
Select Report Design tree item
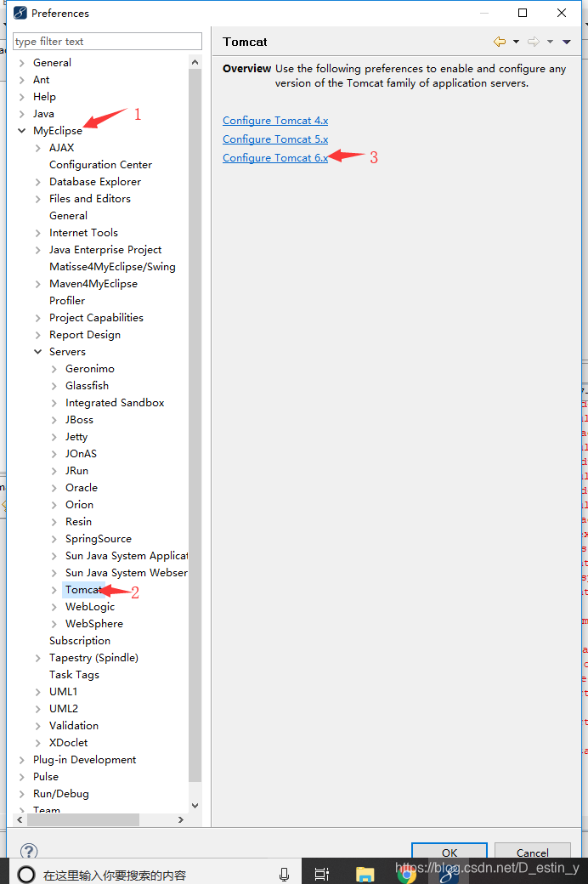point(85,334)
